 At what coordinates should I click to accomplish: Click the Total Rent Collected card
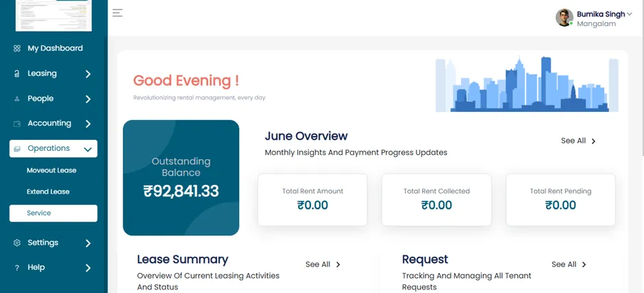[x=436, y=200]
